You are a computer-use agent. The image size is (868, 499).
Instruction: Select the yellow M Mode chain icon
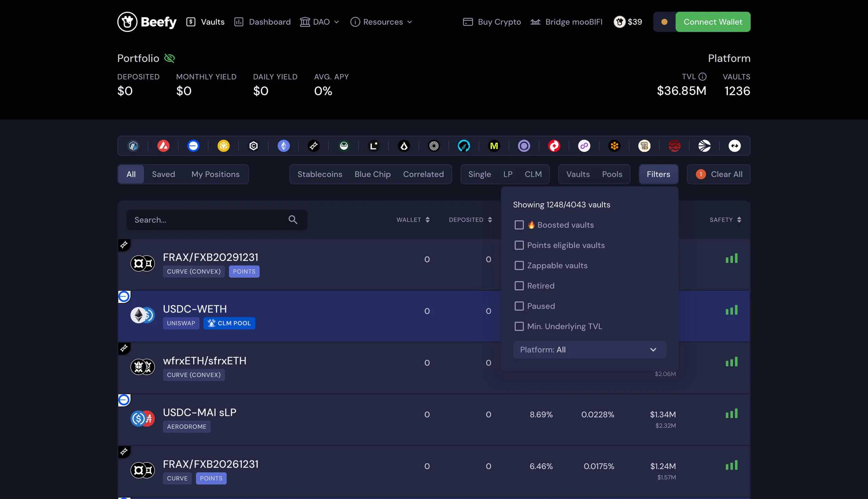[494, 146]
